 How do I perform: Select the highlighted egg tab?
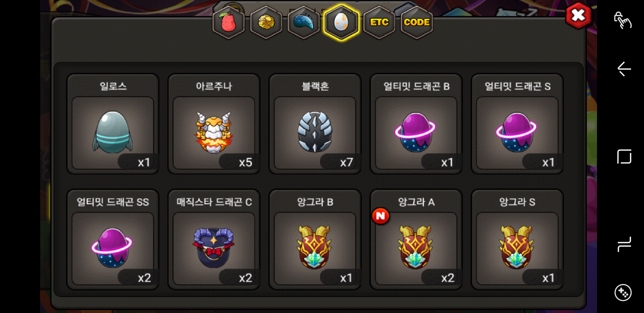point(341,22)
